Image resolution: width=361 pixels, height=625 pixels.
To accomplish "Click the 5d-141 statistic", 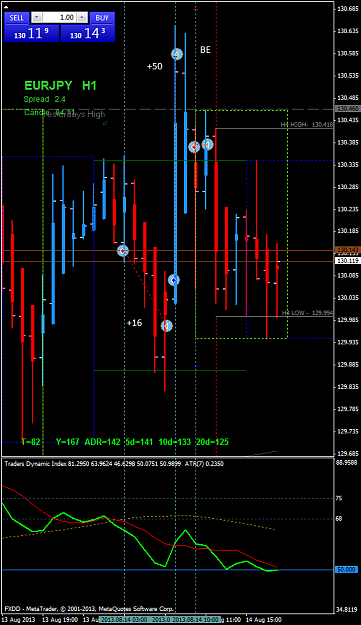I will [139, 442].
